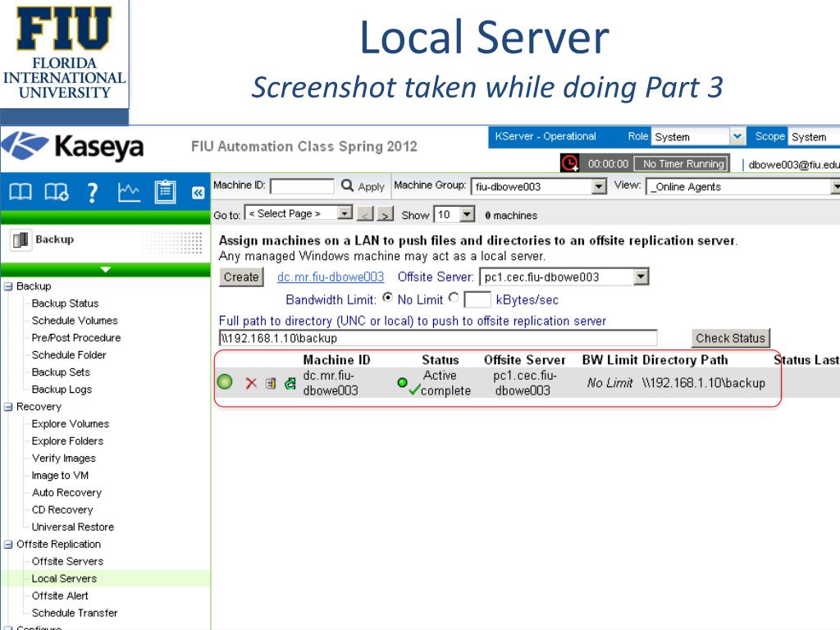
Task: Open the dc.mr.fiu-dbowe003 machine link
Action: point(331,277)
